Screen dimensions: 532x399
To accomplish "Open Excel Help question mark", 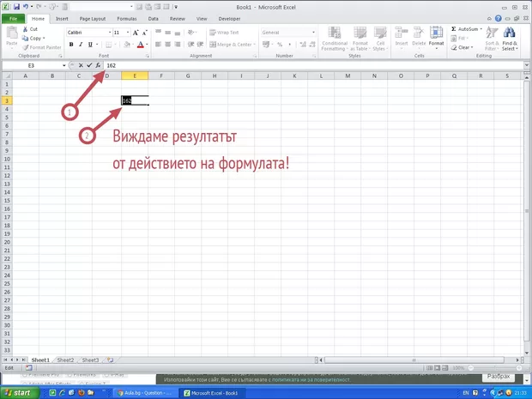I will pos(498,19).
